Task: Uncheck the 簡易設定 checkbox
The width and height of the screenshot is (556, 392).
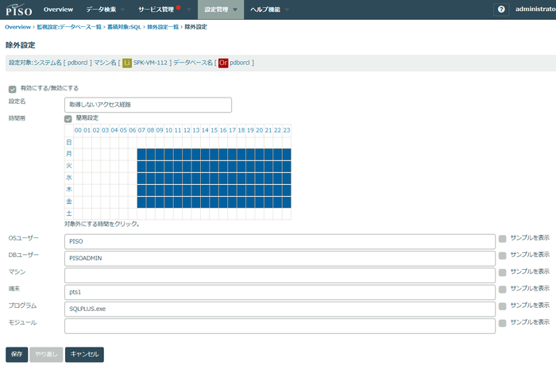Action: [x=68, y=118]
